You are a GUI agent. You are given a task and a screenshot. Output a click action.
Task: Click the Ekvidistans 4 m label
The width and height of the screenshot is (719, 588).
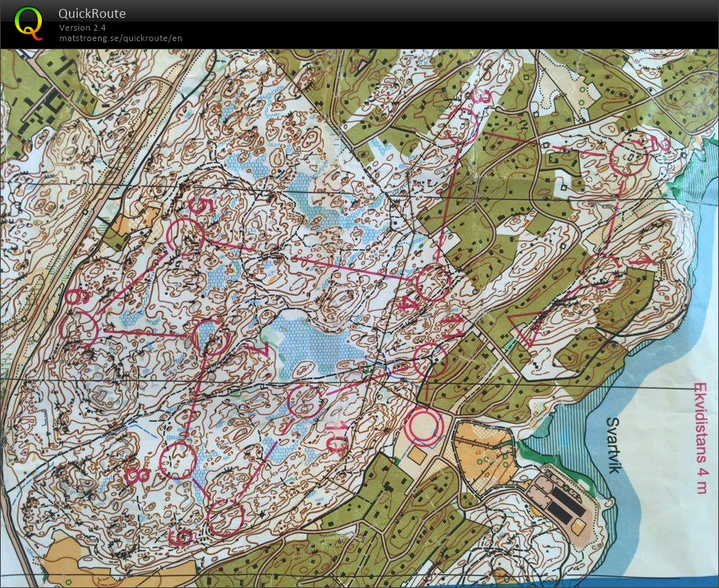(x=700, y=438)
